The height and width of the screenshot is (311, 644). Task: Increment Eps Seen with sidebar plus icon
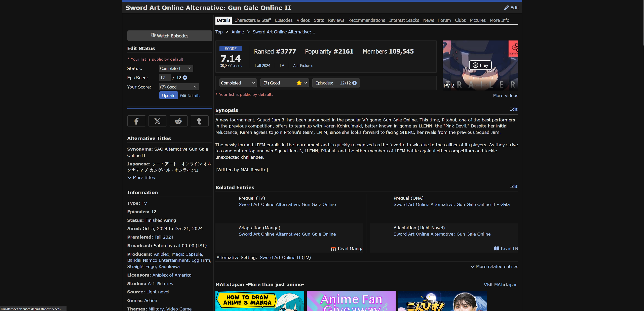185,78
